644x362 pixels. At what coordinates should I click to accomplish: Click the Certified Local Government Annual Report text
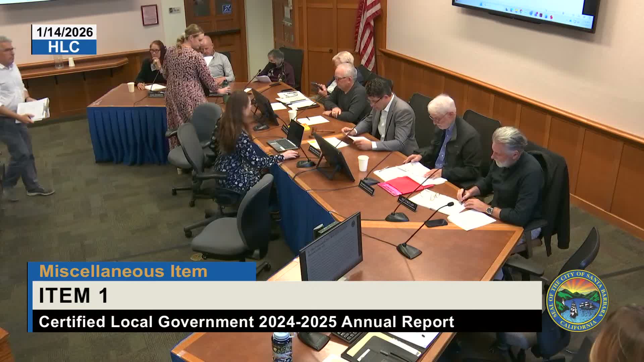pos(247,322)
